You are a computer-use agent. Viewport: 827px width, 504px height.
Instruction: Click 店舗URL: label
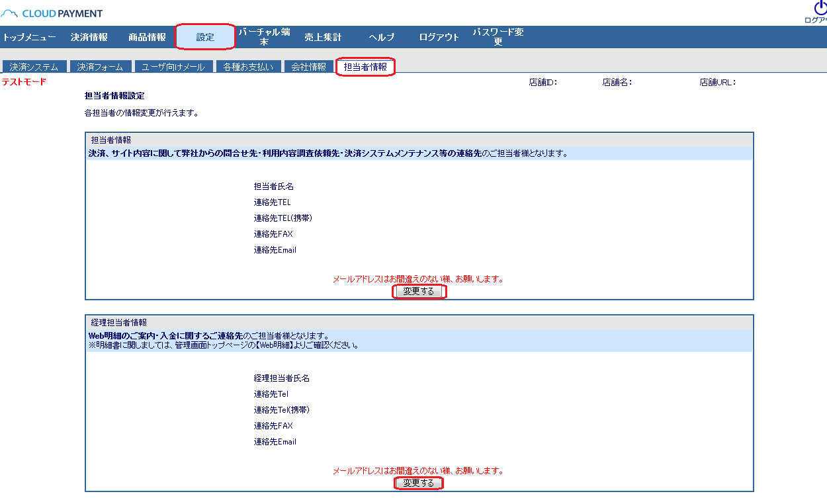click(x=718, y=83)
